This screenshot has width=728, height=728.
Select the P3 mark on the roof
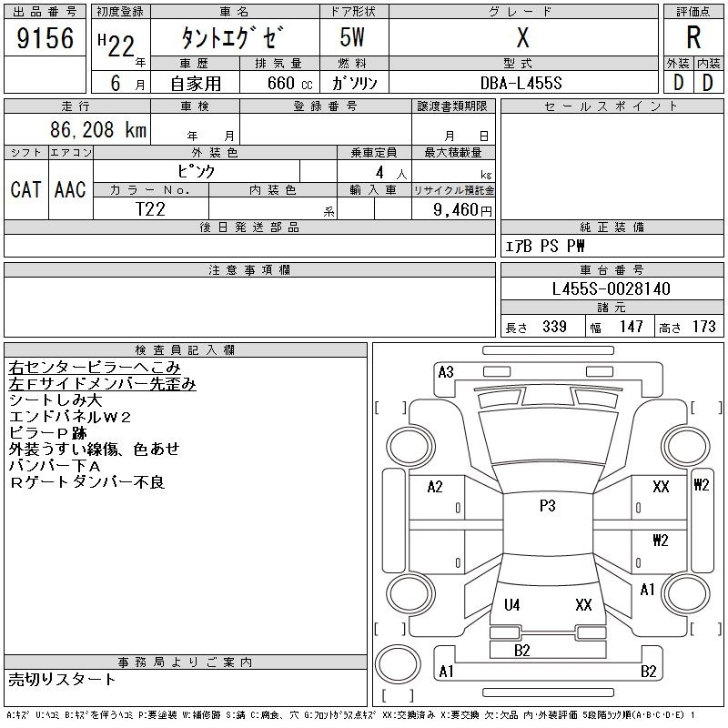(547, 506)
